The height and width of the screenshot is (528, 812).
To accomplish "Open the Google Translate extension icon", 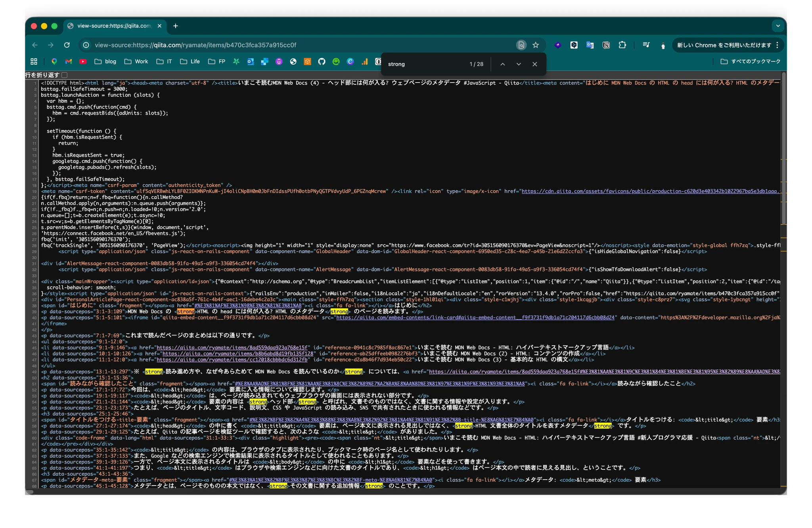I will coord(590,45).
